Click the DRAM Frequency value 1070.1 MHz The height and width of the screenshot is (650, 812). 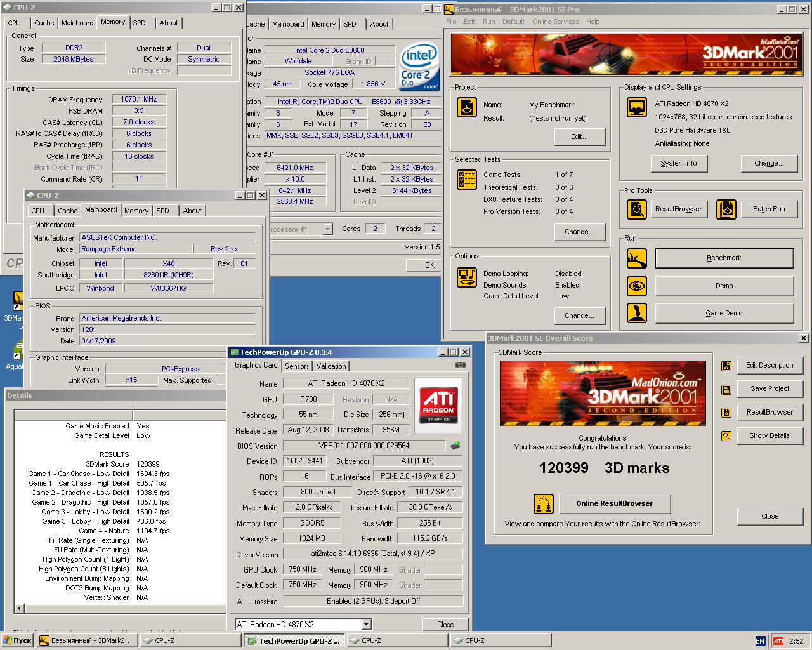pyautogui.click(x=139, y=100)
